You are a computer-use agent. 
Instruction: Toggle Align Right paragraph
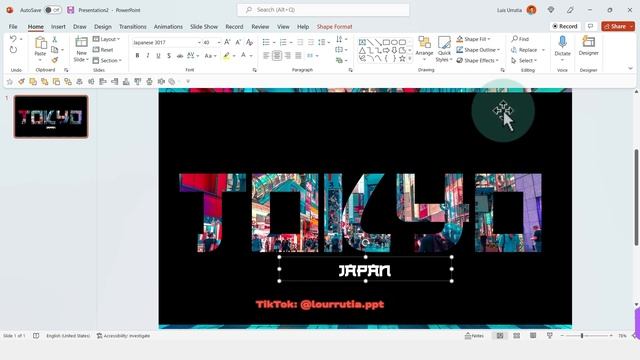(288, 56)
